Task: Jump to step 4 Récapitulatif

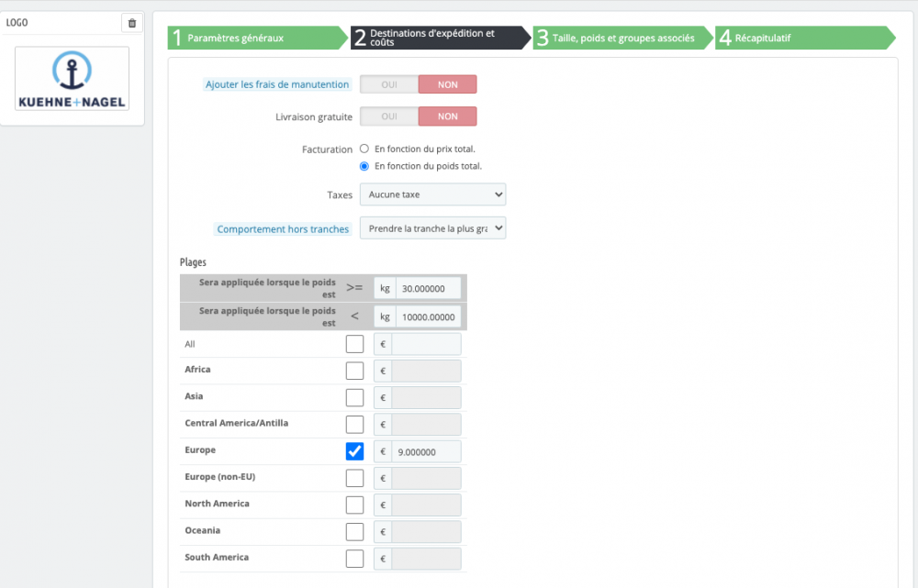Action: [x=800, y=38]
